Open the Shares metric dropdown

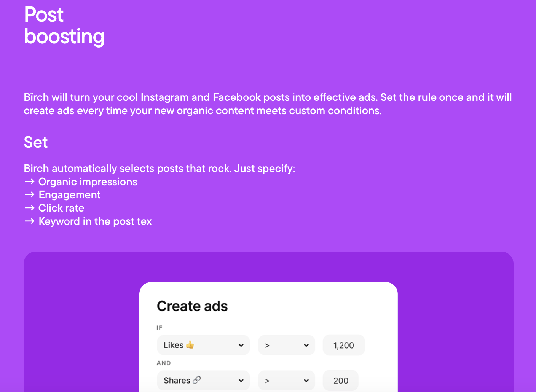tap(203, 381)
